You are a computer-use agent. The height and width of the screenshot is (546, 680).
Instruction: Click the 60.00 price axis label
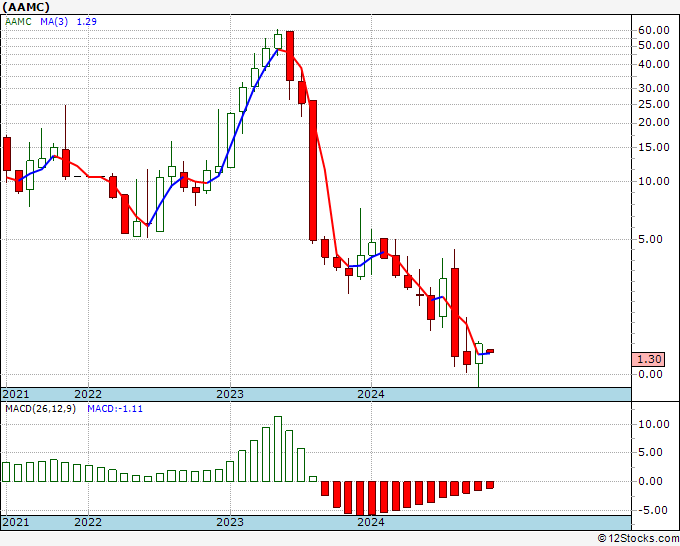pyautogui.click(x=654, y=30)
